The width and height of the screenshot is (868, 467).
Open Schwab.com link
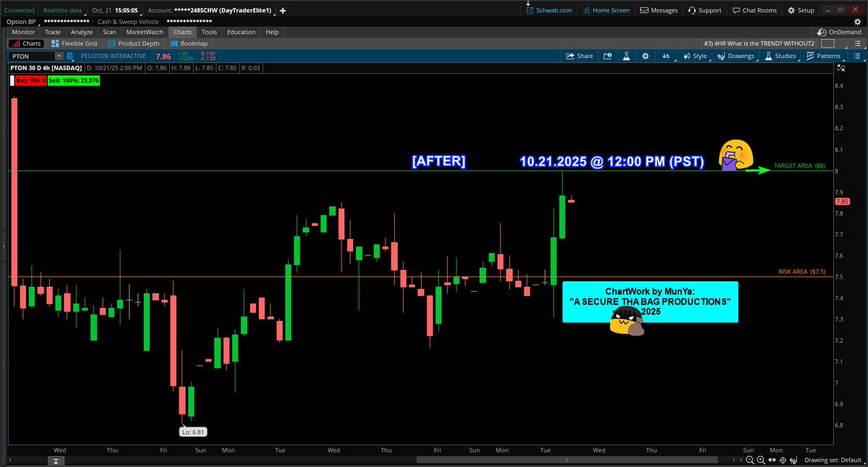[549, 10]
